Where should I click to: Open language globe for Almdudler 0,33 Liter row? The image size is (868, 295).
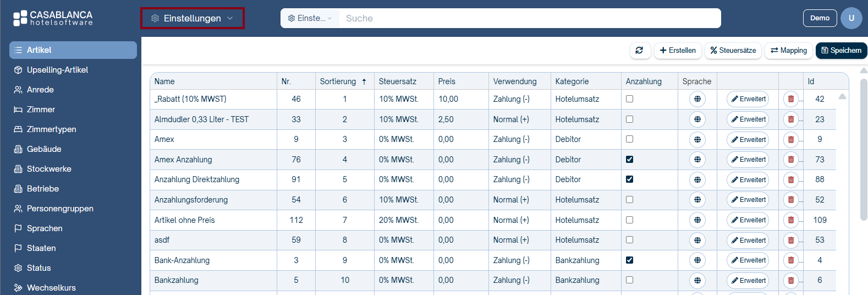coord(697,119)
